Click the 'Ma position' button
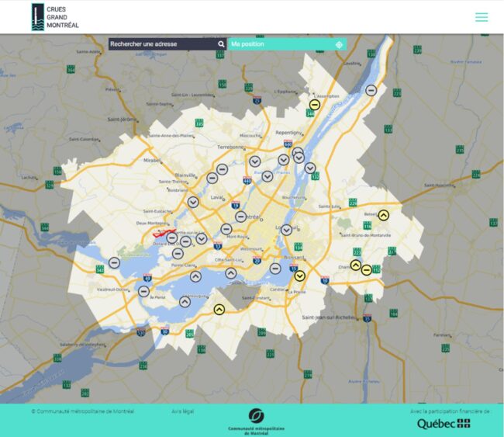 coord(287,44)
